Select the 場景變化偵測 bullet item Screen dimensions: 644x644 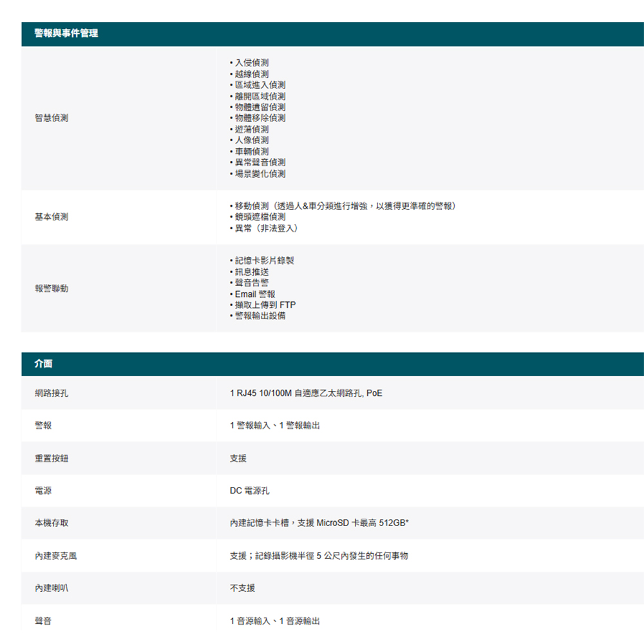click(x=260, y=174)
